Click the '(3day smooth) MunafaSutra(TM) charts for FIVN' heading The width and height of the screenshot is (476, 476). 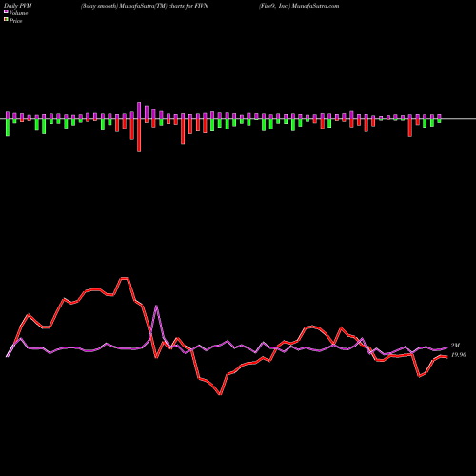pyautogui.click(x=145, y=6)
